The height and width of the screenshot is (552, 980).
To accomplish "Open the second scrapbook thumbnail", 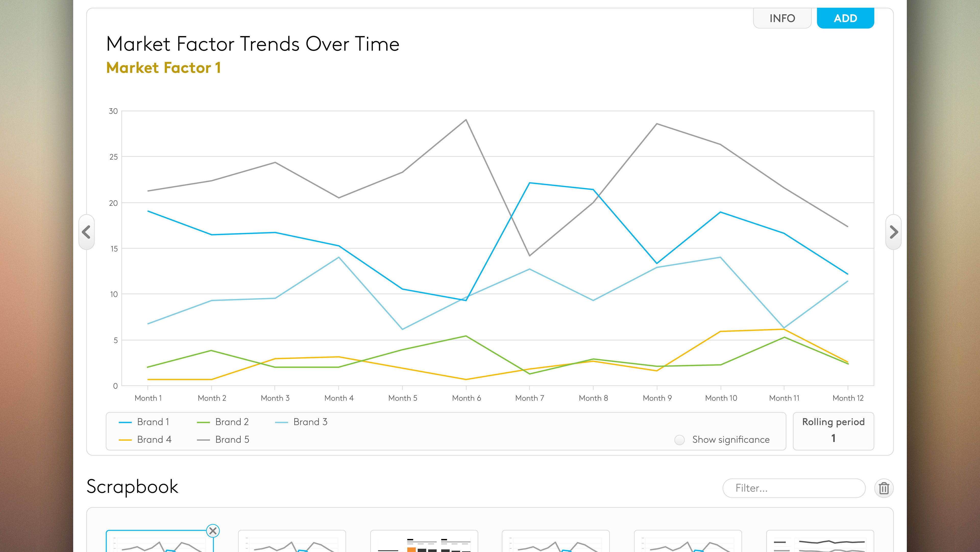I will 292,541.
